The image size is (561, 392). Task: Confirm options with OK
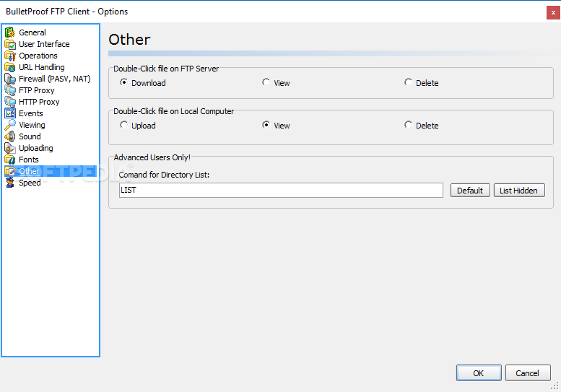click(x=479, y=373)
